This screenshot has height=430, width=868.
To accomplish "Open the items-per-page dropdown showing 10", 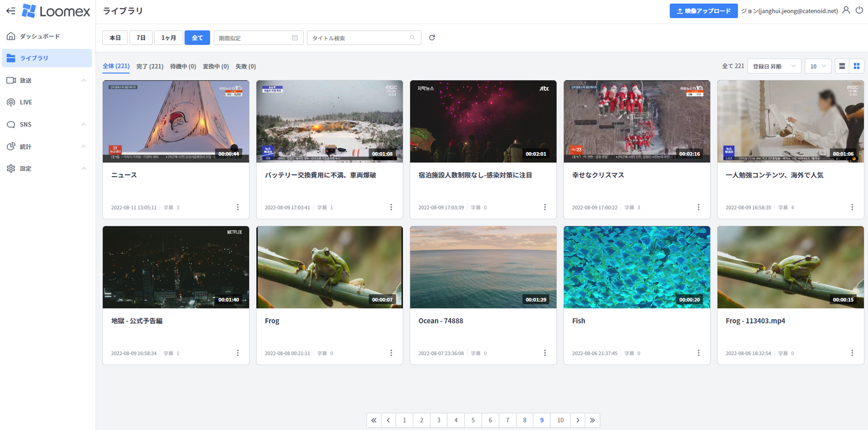I will click(x=818, y=66).
